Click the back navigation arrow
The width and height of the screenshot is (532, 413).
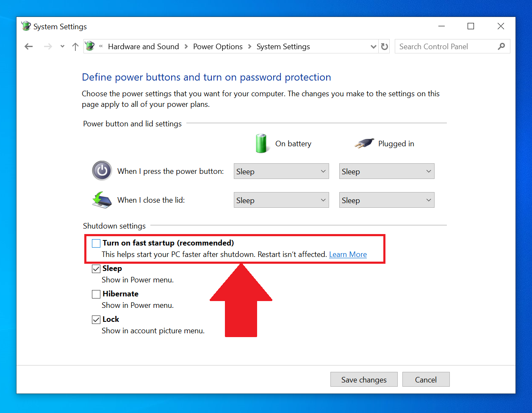click(28, 46)
